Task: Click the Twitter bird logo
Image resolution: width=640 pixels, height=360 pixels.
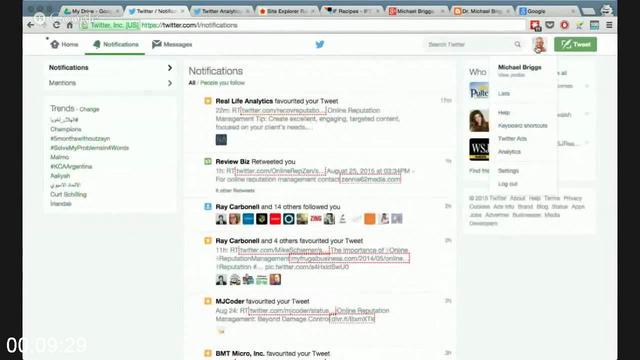Action: pyautogui.click(x=320, y=44)
